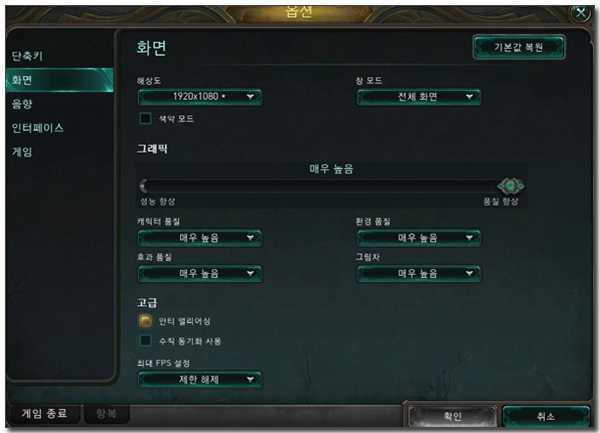This screenshot has height=433, width=600.
Task: Click the 창 모드 dropdown arrow
Action: click(469, 97)
